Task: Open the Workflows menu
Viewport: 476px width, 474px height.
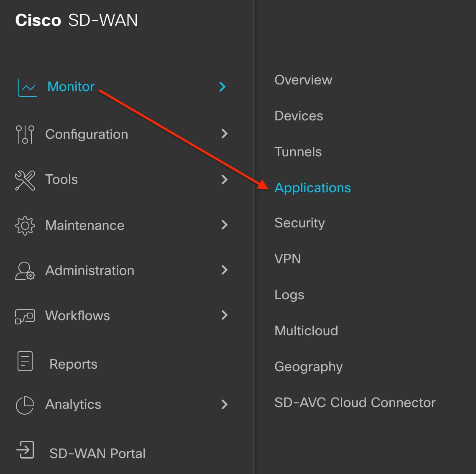Action: [77, 316]
